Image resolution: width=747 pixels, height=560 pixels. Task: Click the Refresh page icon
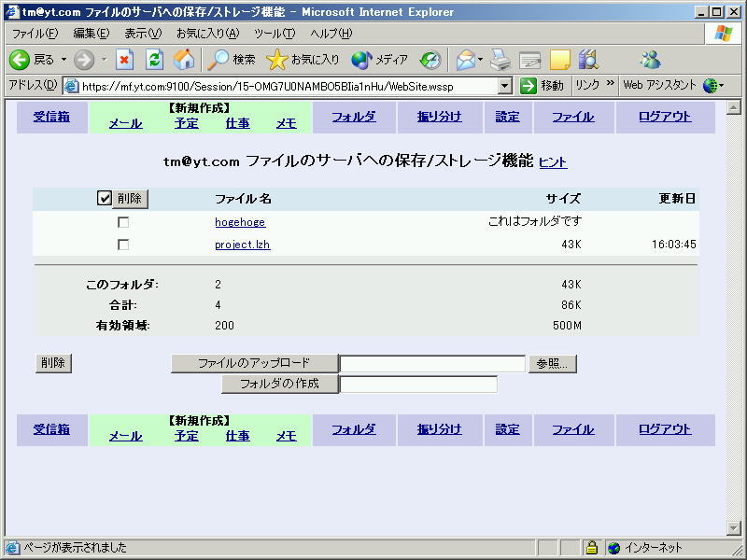[x=155, y=60]
